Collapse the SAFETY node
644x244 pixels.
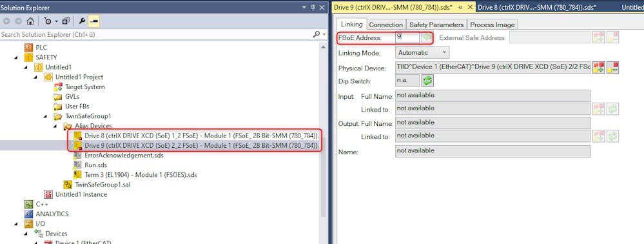[x=16, y=57]
